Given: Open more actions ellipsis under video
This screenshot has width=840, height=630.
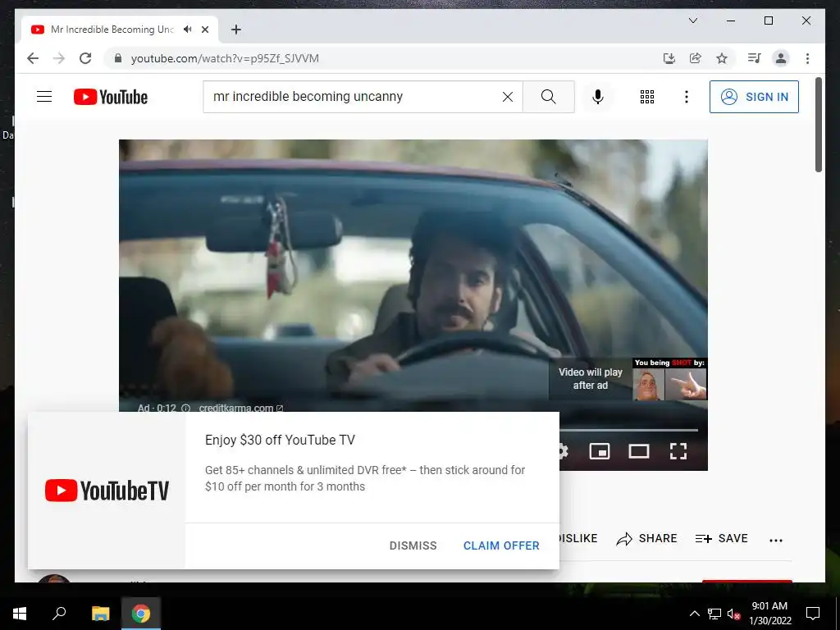Looking at the screenshot, I should 776,540.
